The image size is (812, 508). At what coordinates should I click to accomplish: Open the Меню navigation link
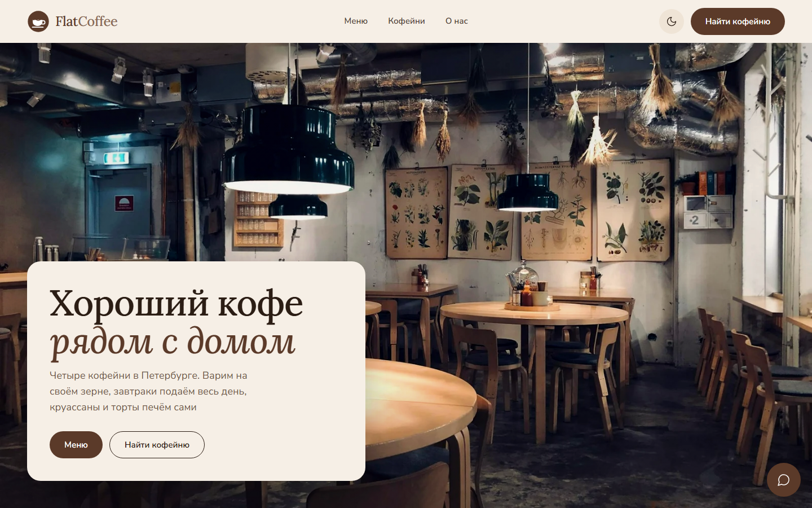tap(356, 21)
